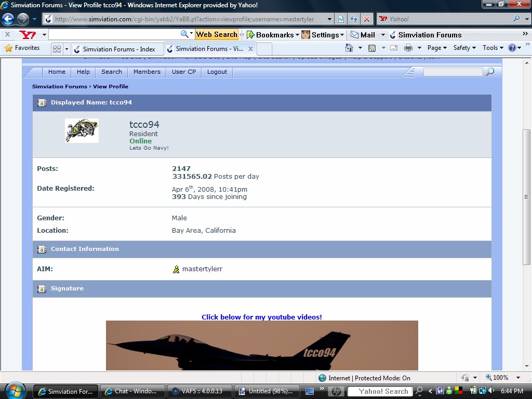Open the mastertylerr AIM link
Viewport: 532px width, 399px height.
click(202, 269)
